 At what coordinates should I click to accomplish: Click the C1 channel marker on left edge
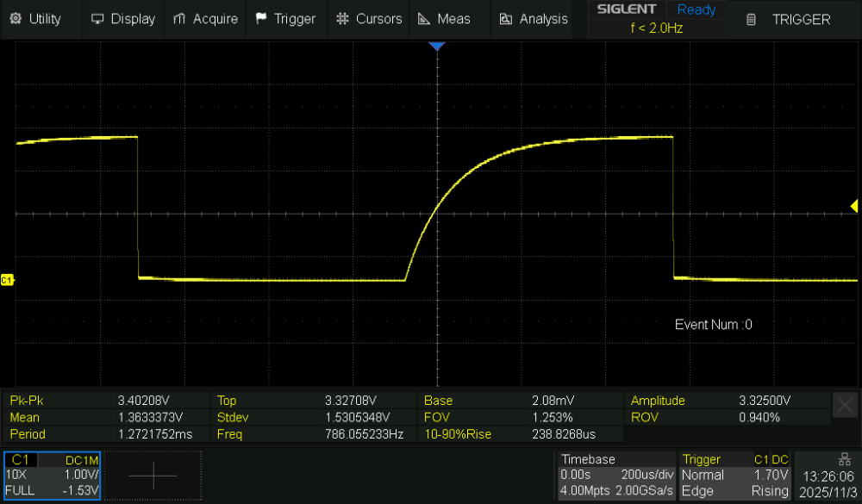tap(7, 279)
